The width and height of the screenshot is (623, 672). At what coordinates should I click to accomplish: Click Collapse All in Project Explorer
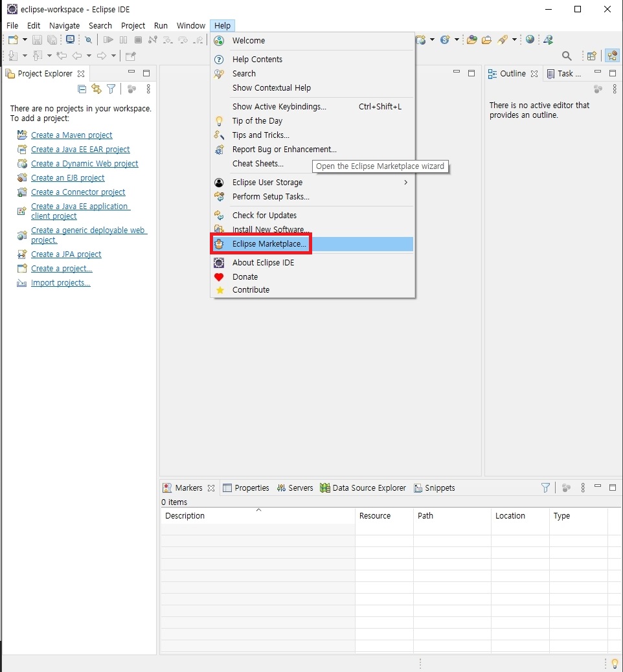[x=82, y=89]
